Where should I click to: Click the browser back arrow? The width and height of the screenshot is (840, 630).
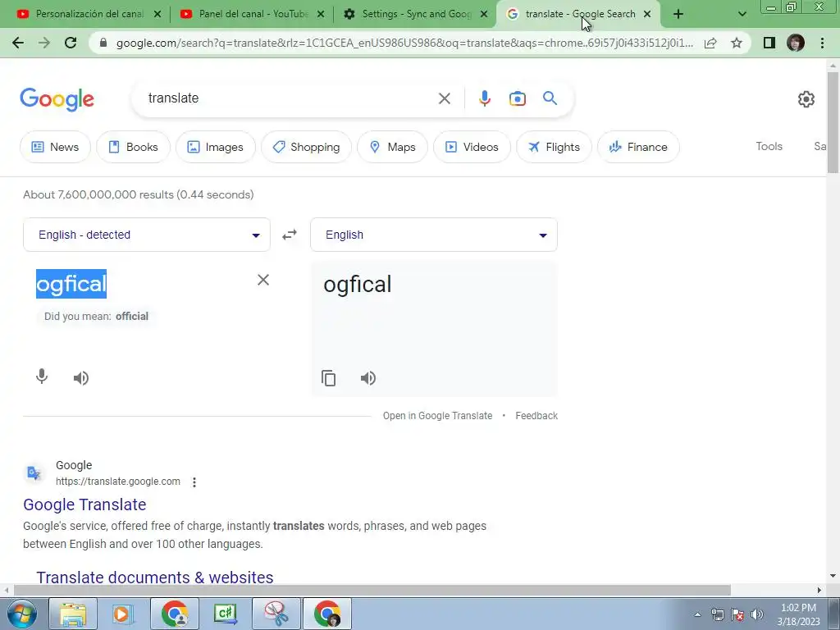point(18,43)
